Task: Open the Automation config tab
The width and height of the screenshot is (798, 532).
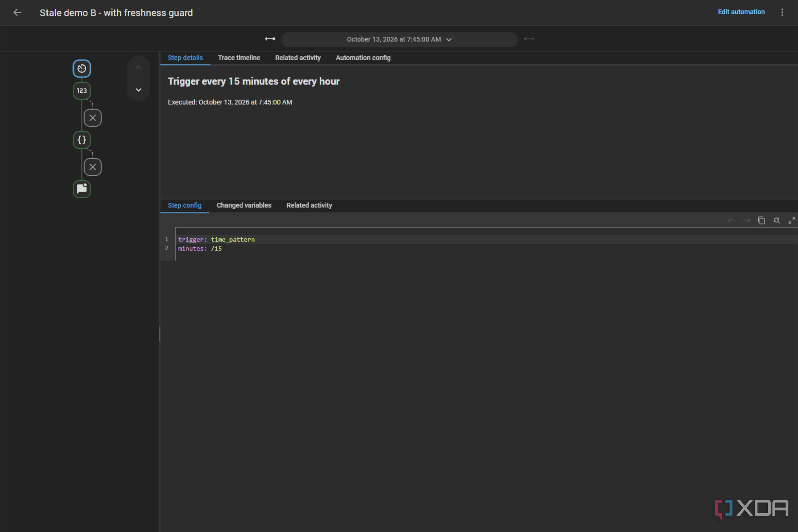Action: [363, 58]
